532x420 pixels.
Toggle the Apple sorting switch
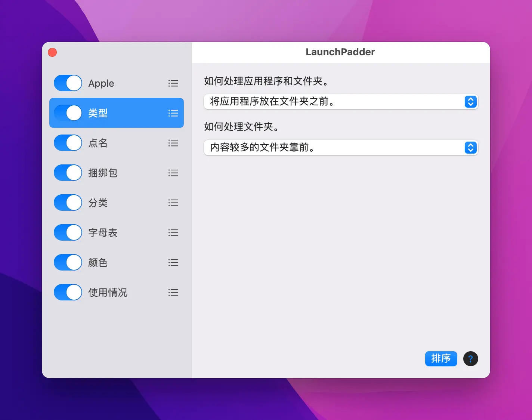click(x=68, y=83)
